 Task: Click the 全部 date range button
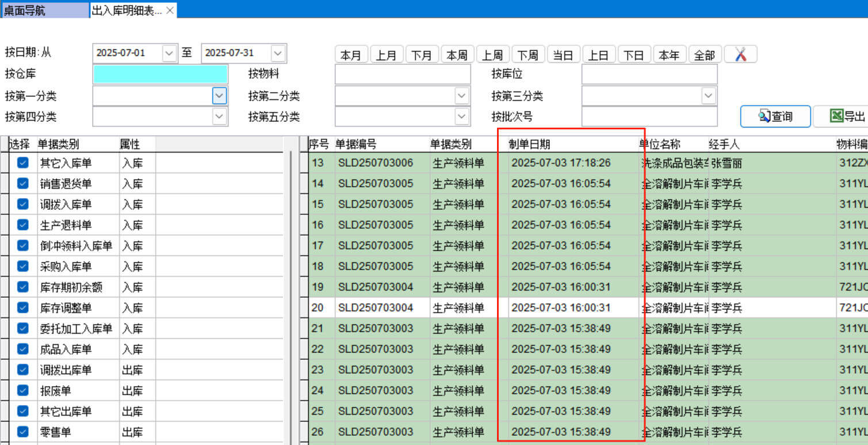click(x=704, y=55)
